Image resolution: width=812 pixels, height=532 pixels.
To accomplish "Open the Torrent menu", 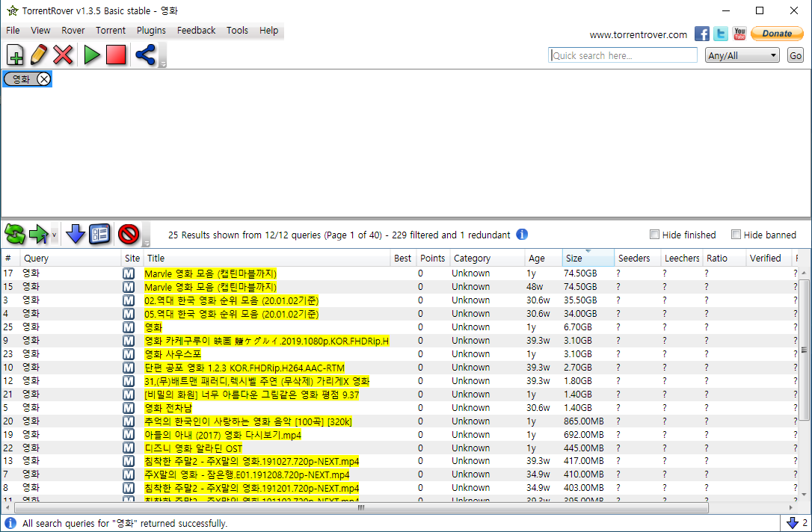I will coord(111,31).
